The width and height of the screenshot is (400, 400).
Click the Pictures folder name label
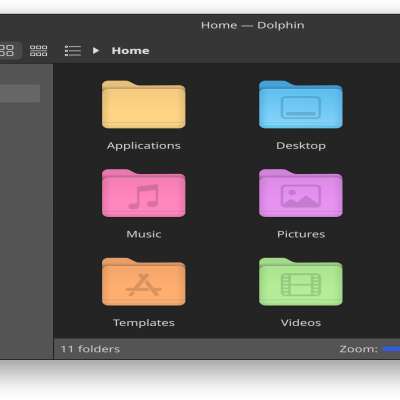click(301, 234)
